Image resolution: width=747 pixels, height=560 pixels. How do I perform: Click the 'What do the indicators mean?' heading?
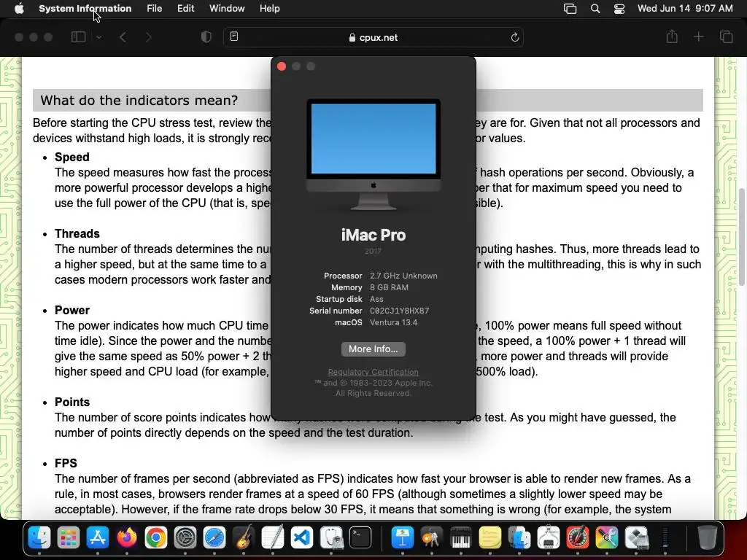tap(139, 101)
